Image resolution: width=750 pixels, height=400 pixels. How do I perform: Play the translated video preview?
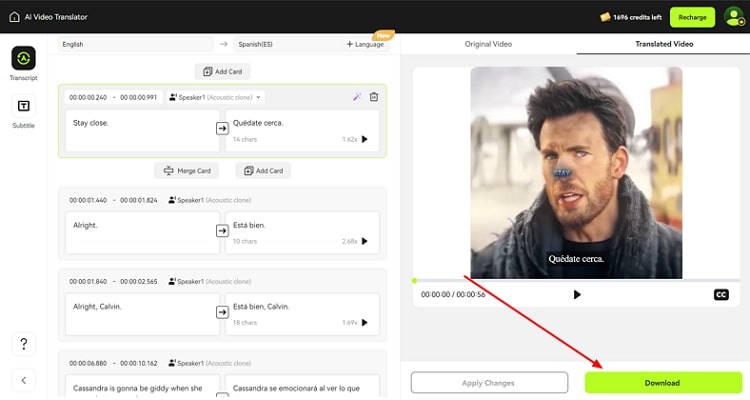[577, 294]
